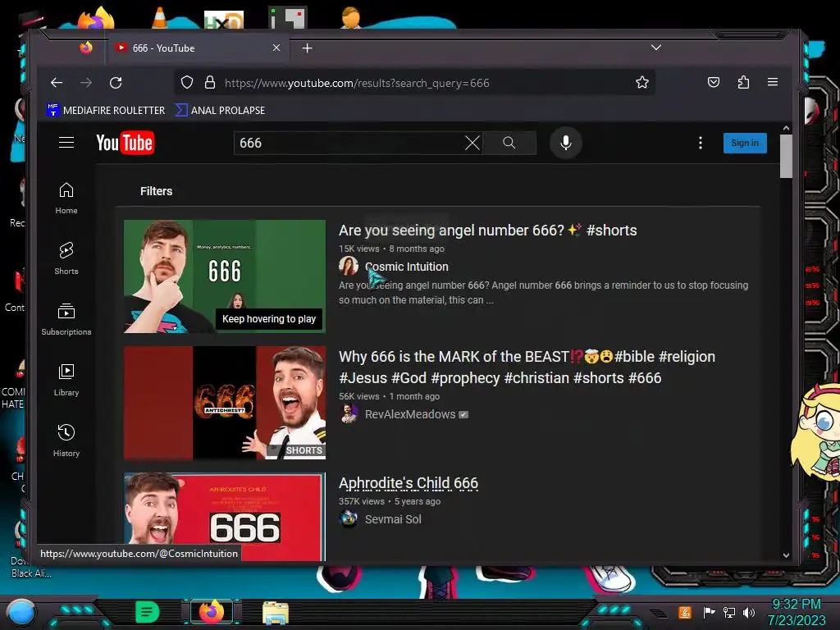Open YouTube settings three-dot menu
This screenshot has height=630, width=840.
coord(701,143)
